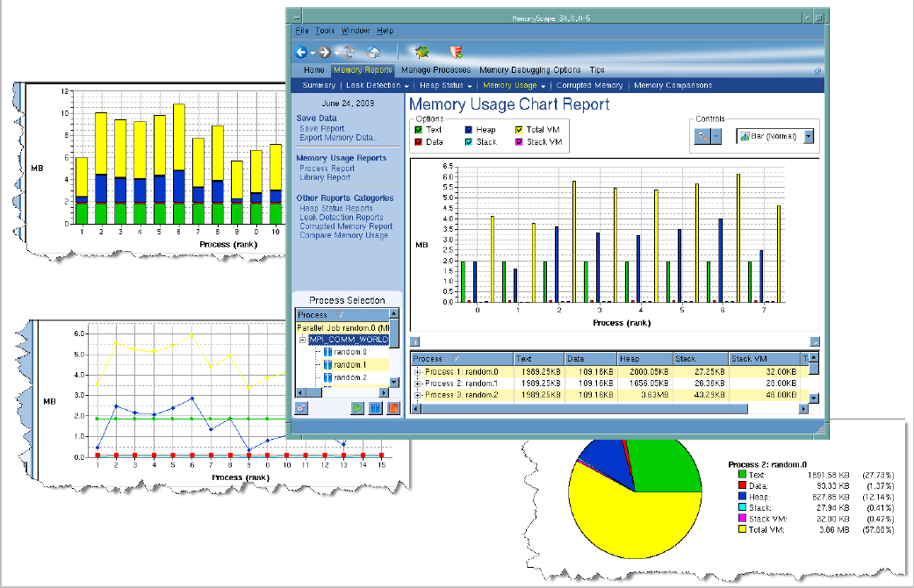Viewport: 914px width, 588px height.
Task: Click the red shield toolbar icon
Action: [x=456, y=52]
